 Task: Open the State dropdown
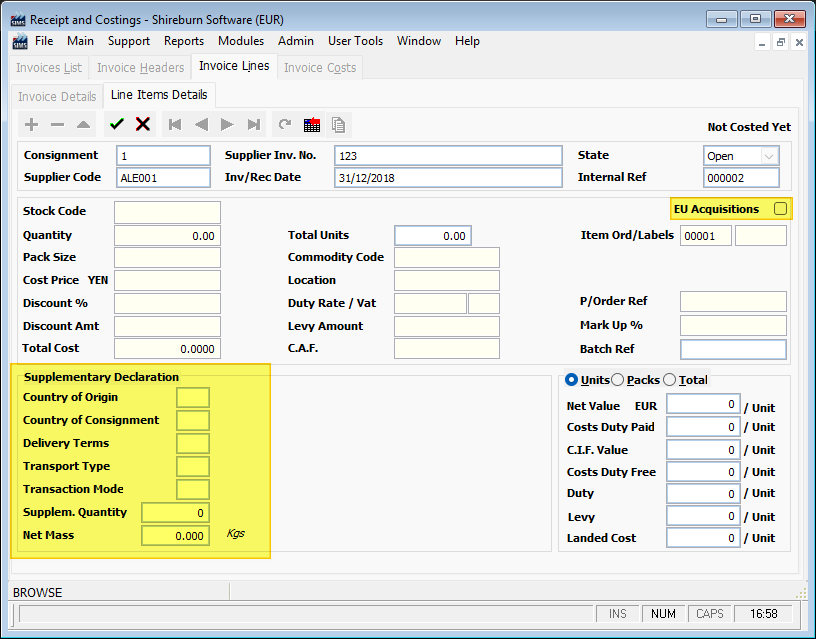[768, 156]
